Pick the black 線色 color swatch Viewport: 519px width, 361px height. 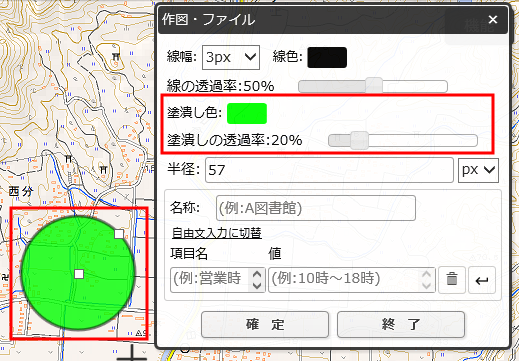point(327,58)
